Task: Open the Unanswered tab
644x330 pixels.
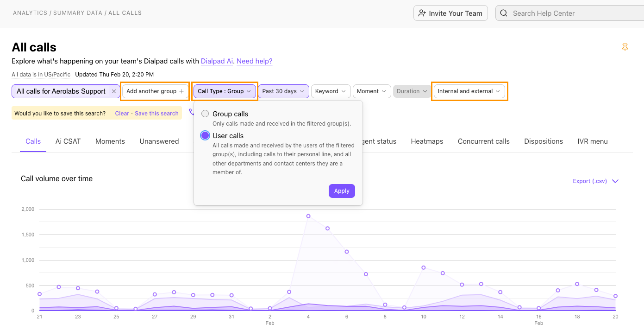Action: (x=159, y=141)
